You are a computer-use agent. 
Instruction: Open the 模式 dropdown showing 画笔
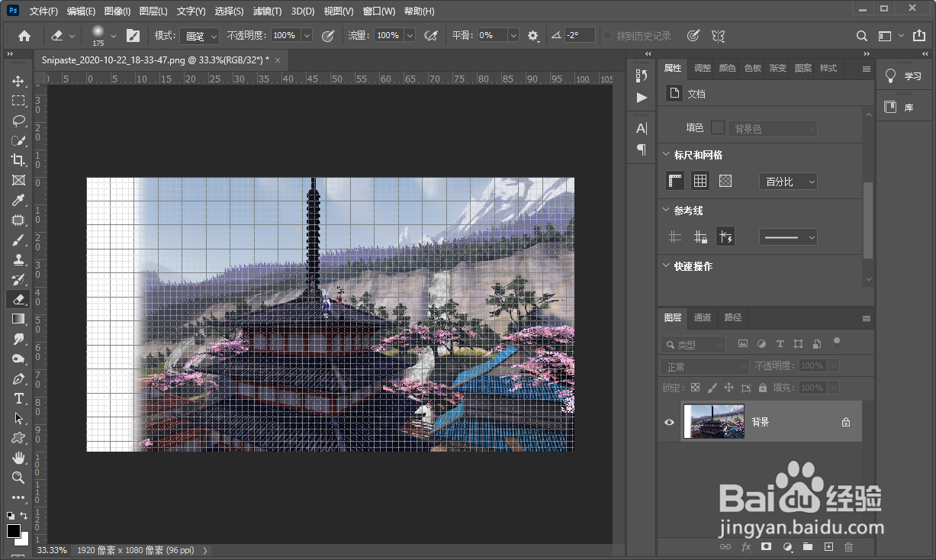coord(201,36)
